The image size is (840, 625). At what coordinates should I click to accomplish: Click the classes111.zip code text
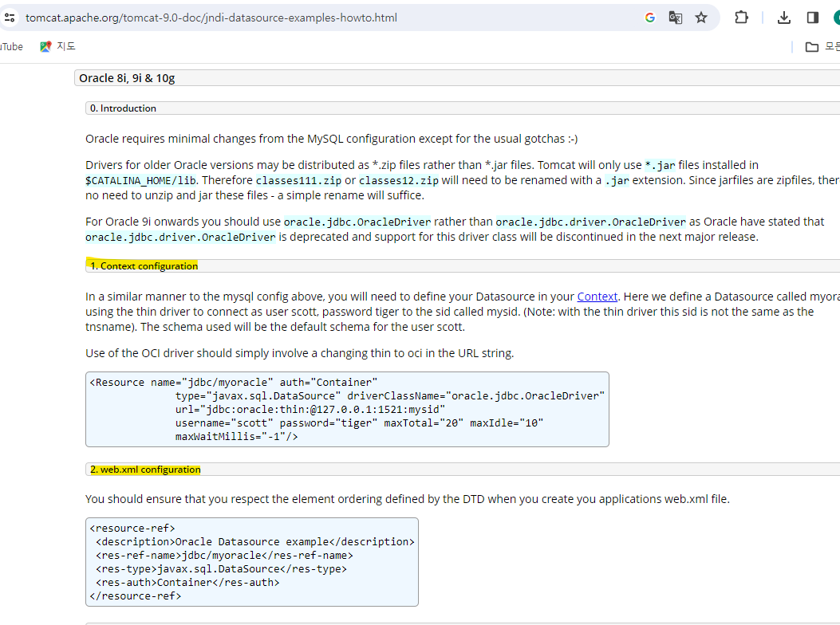tap(298, 180)
